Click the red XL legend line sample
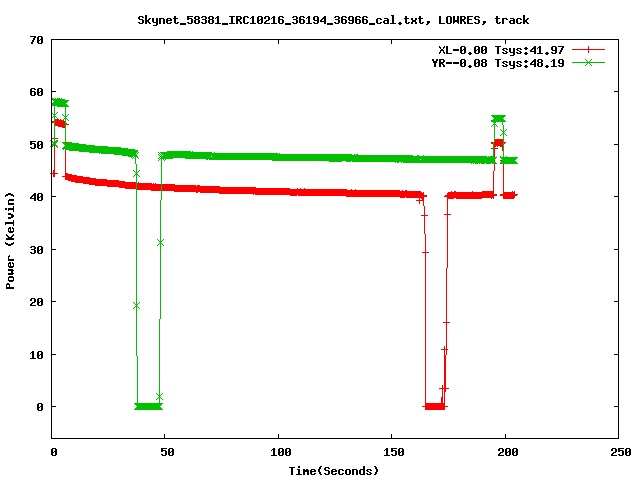Image resolution: width=640 pixels, height=480 pixels. [588, 50]
